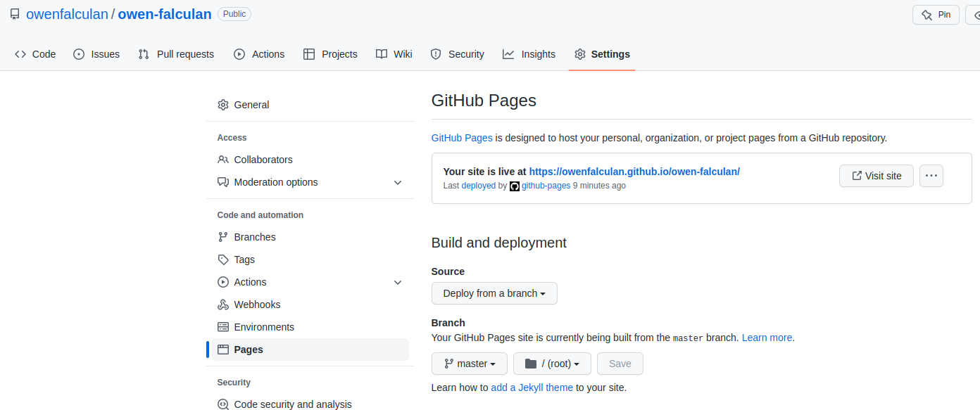This screenshot has height=410, width=980.
Task: Click the scan icon beside Code security
Action: (x=223, y=404)
